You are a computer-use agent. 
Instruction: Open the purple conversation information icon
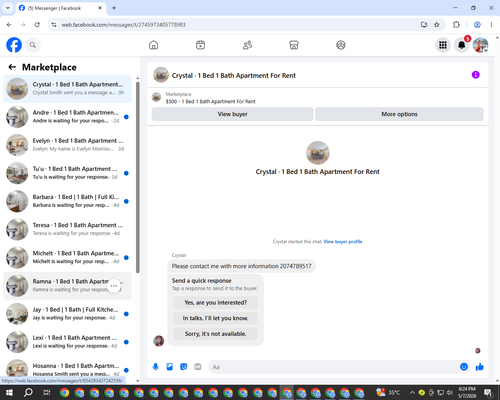[x=476, y=75]
